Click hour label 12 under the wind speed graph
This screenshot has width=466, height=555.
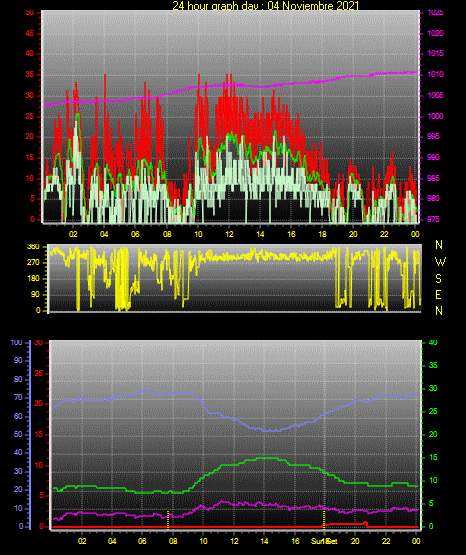[229, 234]
